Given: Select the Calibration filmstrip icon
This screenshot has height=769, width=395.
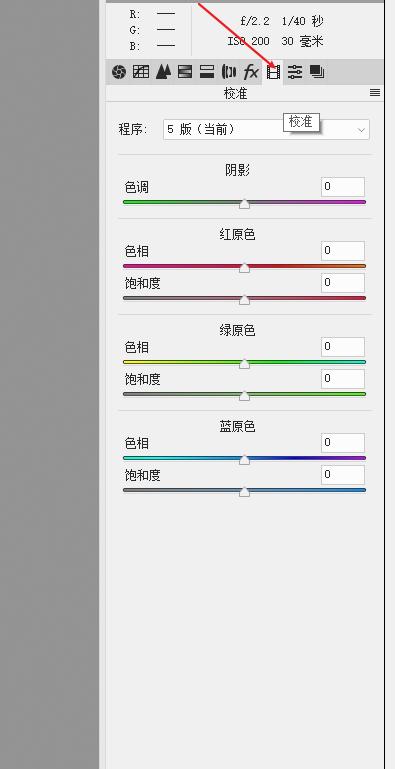Looking at the screenshot, I should pyautogui.click(x=273, y=72).
